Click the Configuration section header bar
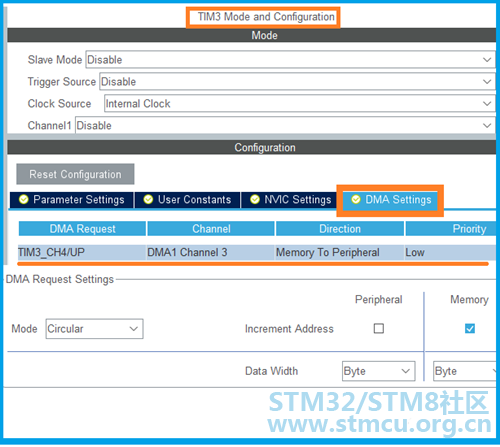Image resolution: width=500 pixels, height=447 pixels. (252, 147)
